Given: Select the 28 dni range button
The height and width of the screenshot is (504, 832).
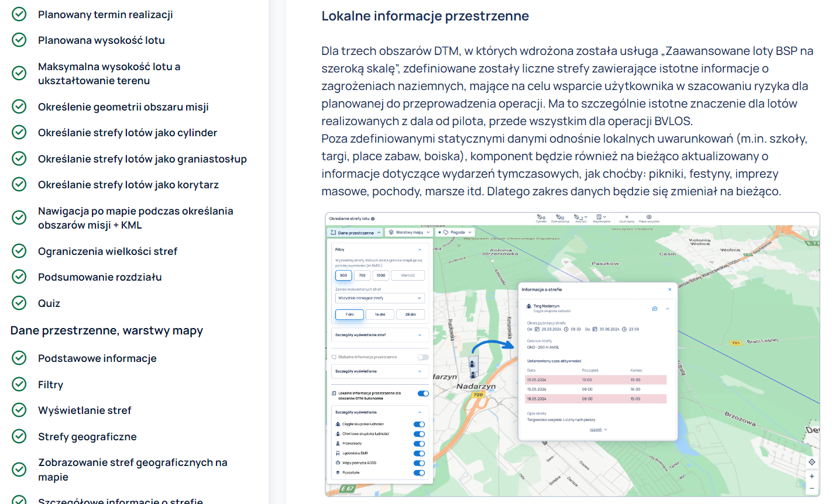Looking at the screenshot, I should 411,315.
